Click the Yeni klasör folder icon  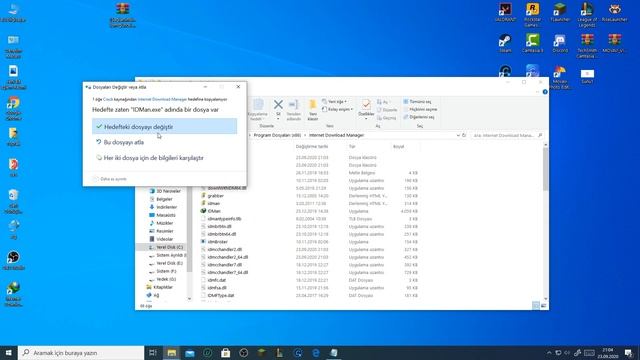[x=313, y=105]
